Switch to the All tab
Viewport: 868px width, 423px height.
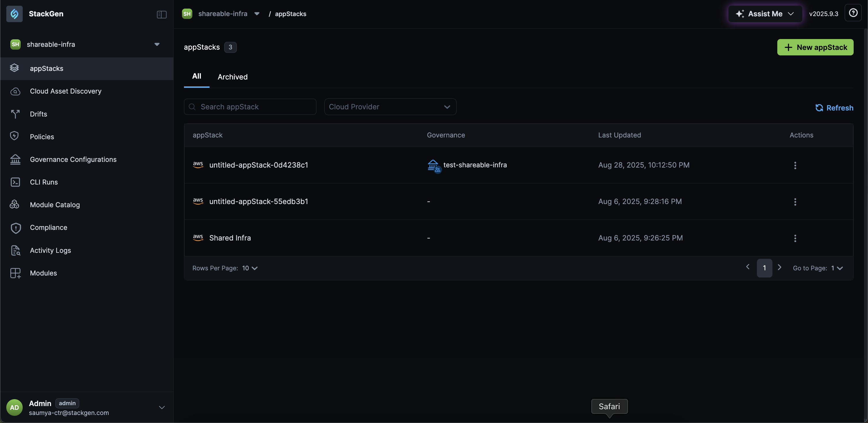(196, 76)
